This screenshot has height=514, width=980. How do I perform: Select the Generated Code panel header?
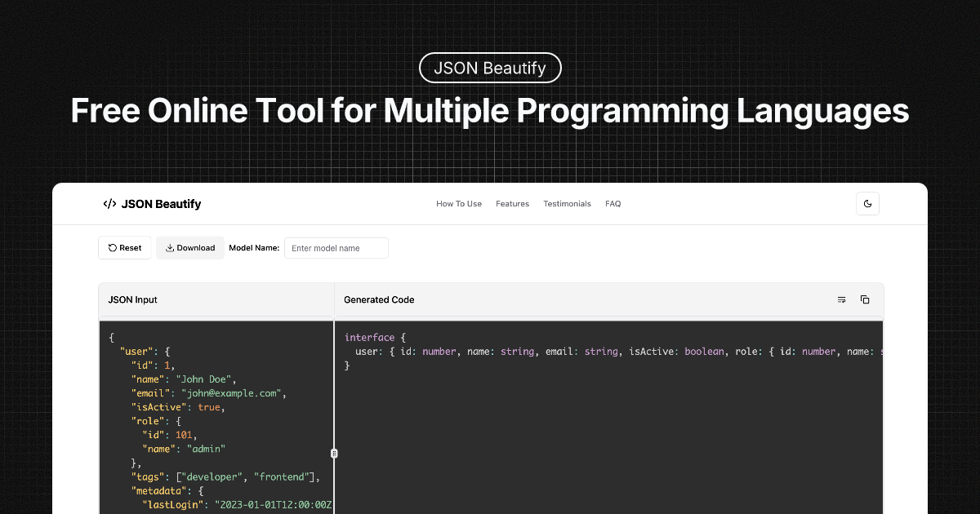(x=379, y=299)
